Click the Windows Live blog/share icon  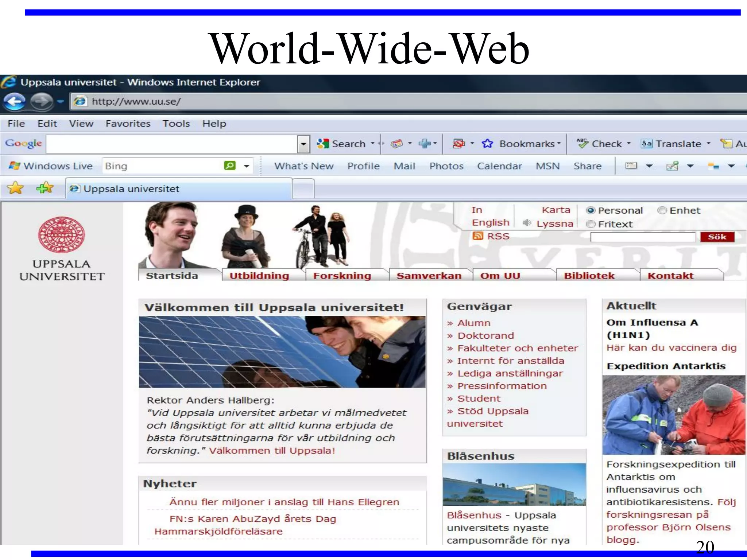pos(672,166)
